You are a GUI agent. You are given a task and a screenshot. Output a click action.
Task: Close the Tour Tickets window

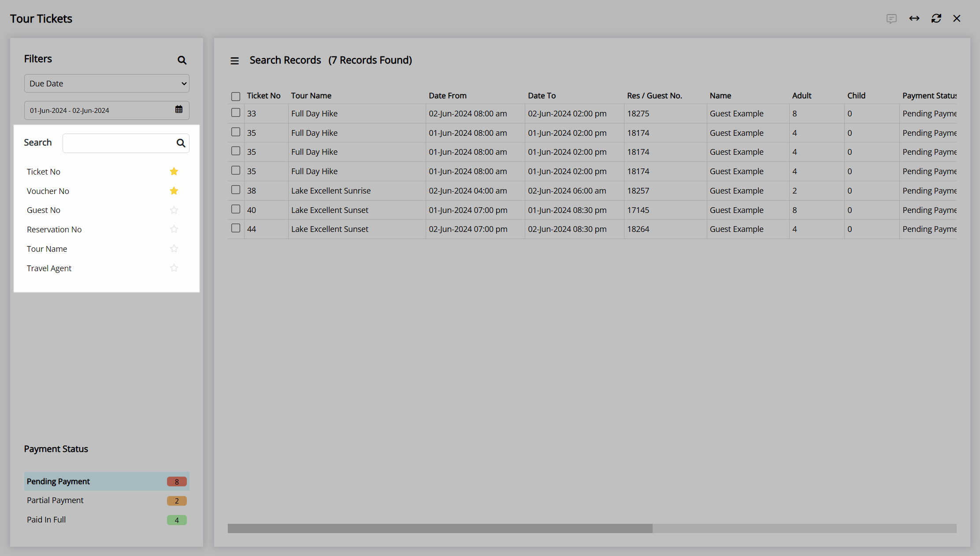(957, 18)
